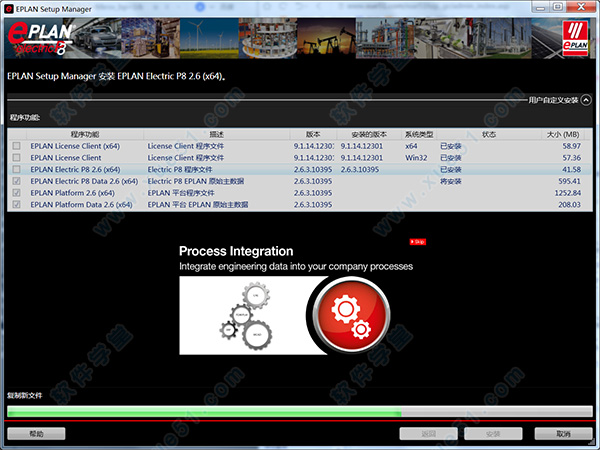Sort by the 大小 (MB) column header
The height and width of the screenshot is (450, 600).
563,133
